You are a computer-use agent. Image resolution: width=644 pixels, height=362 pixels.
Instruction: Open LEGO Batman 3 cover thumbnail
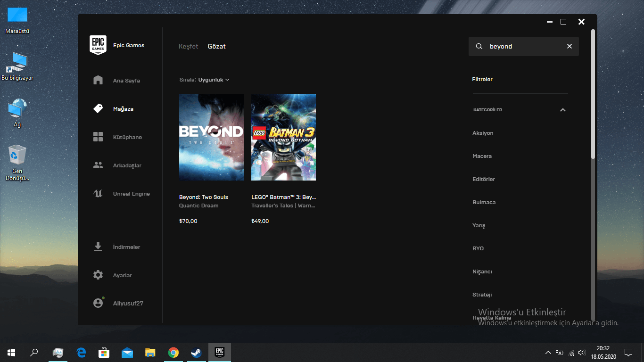point(283,137)
